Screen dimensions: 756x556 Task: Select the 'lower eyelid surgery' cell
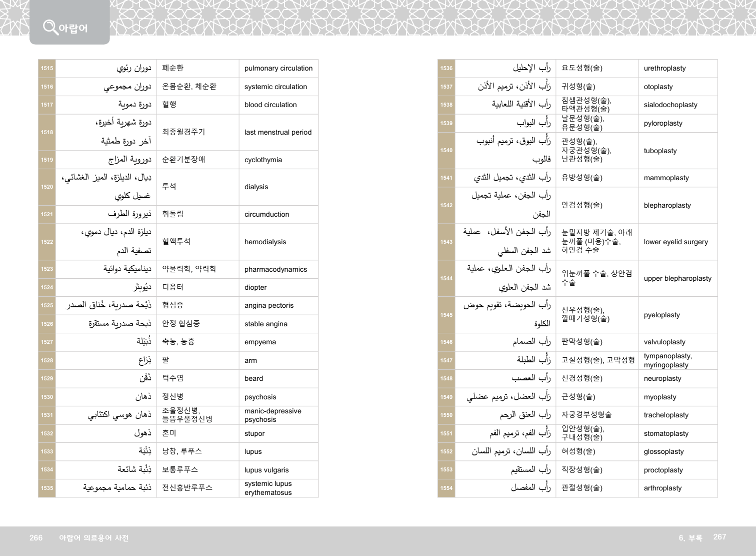(x=675, y=242)
